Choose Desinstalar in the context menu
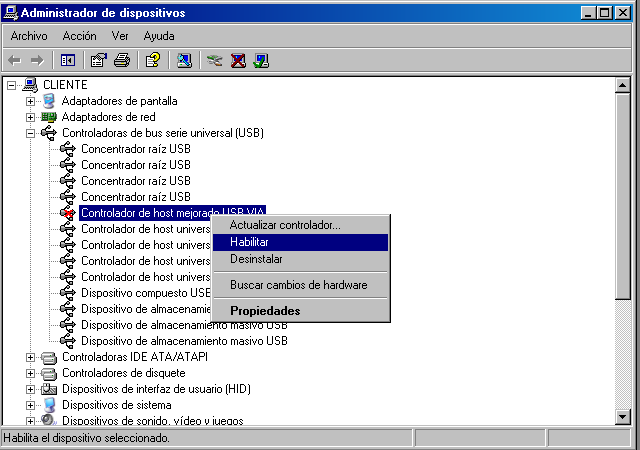The height and width of the screenshot is (450, 640). click(300, 259)
